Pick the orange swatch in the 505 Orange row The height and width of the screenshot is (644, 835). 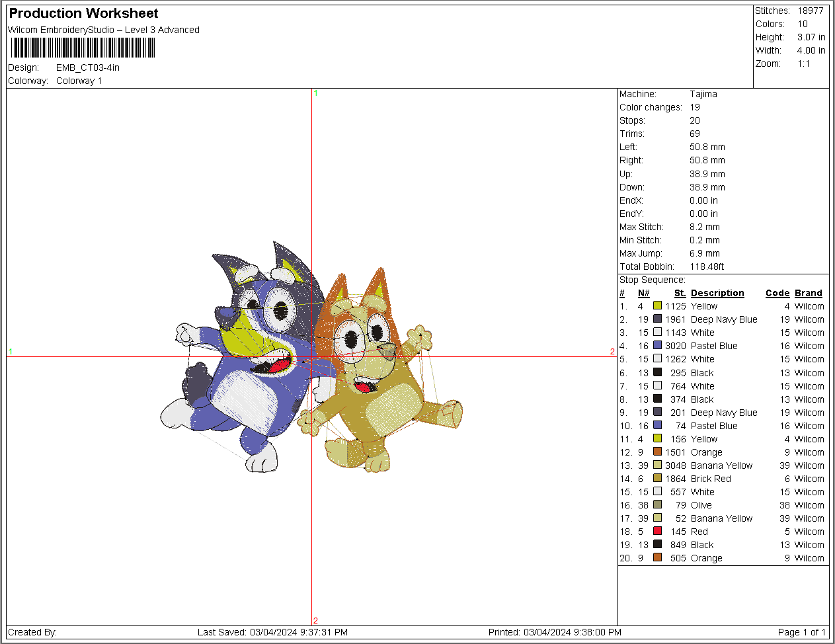pyautogui.click(x=657, y=557)
